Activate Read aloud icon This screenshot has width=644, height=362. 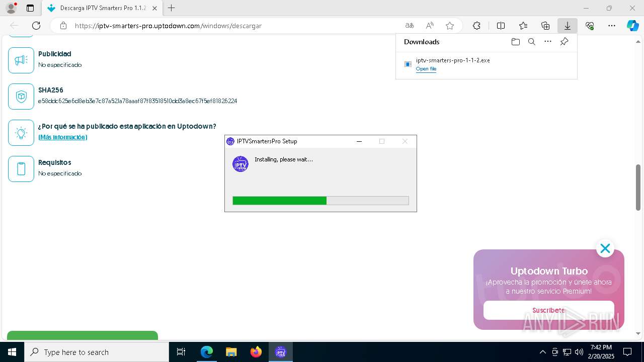pos(430,26)
